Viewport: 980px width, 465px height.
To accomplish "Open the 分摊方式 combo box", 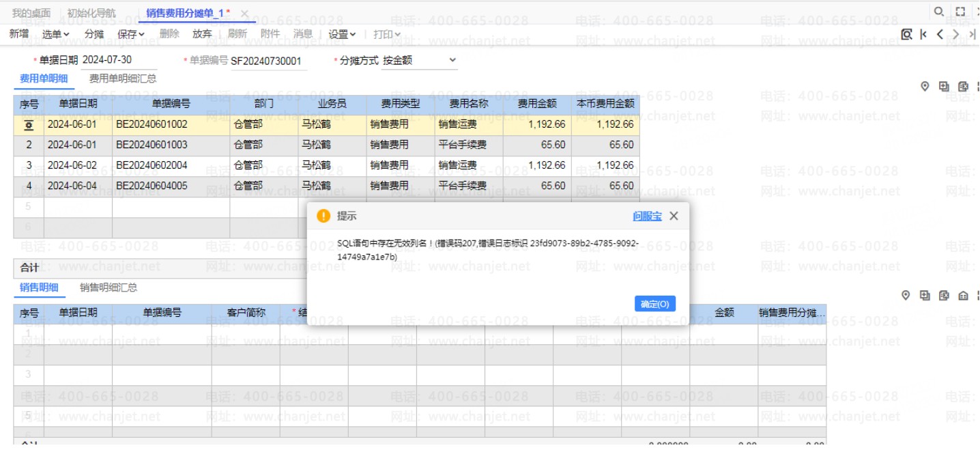I will pos(419,60).
